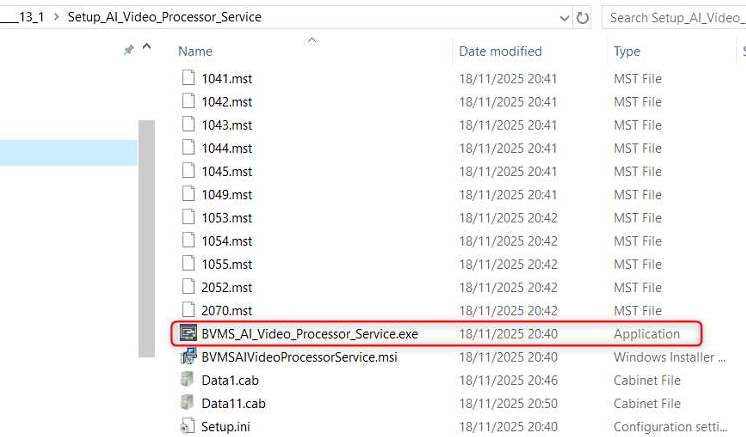Select the highlighted item in navigation pane
The image size is (746, 437).
point(68,152)
